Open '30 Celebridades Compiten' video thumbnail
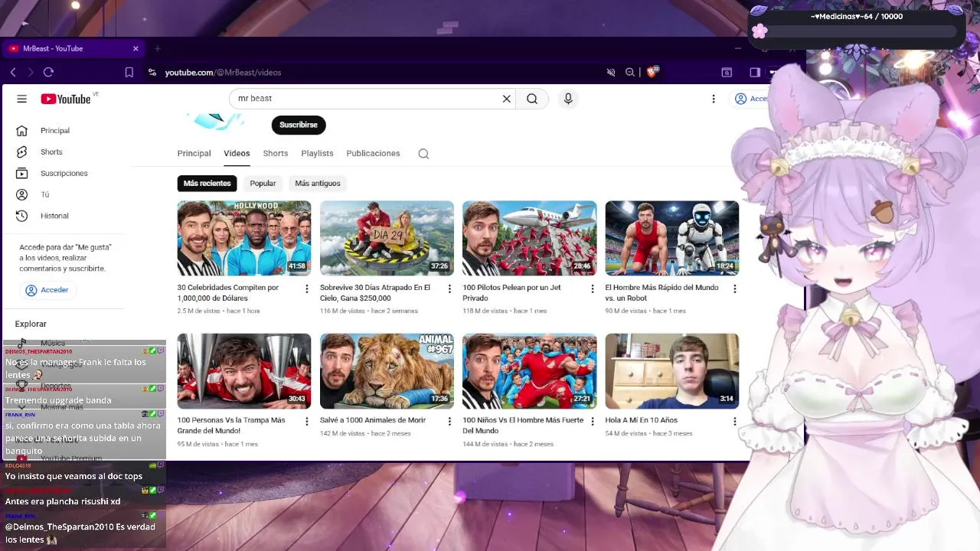This screenshot has height=551, width=980. [x=244, y=238]
